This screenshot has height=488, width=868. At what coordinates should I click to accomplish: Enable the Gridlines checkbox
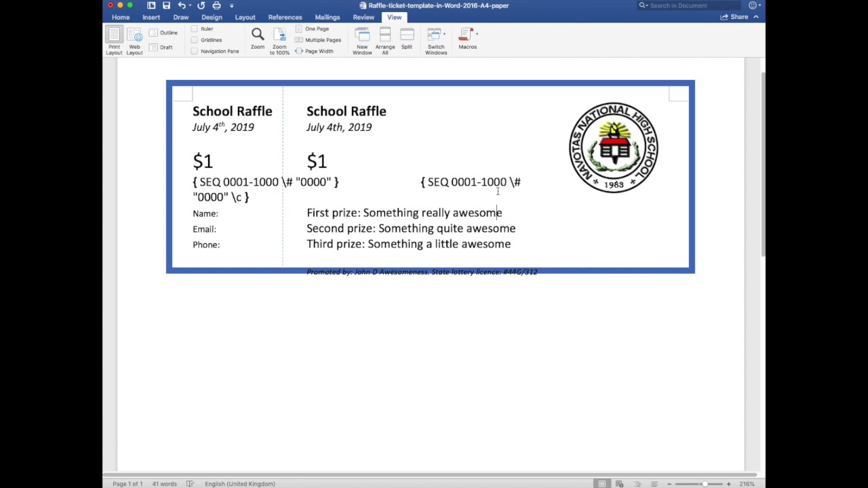(195, 40)
